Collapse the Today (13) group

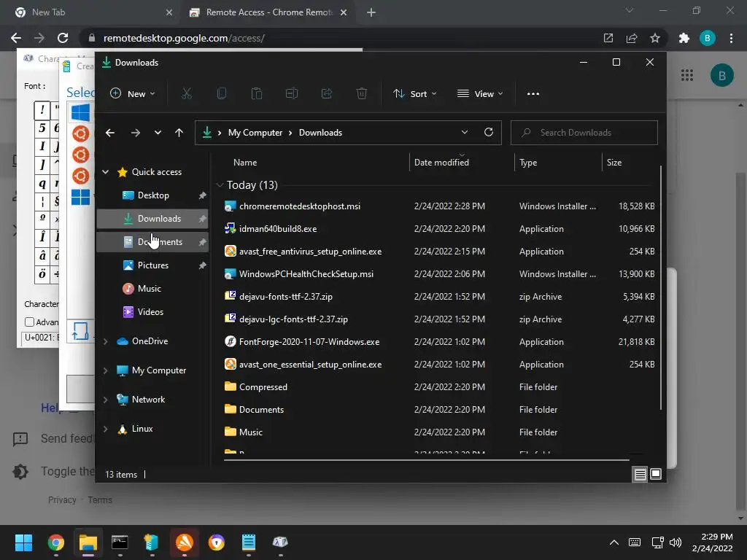(220, 184)
